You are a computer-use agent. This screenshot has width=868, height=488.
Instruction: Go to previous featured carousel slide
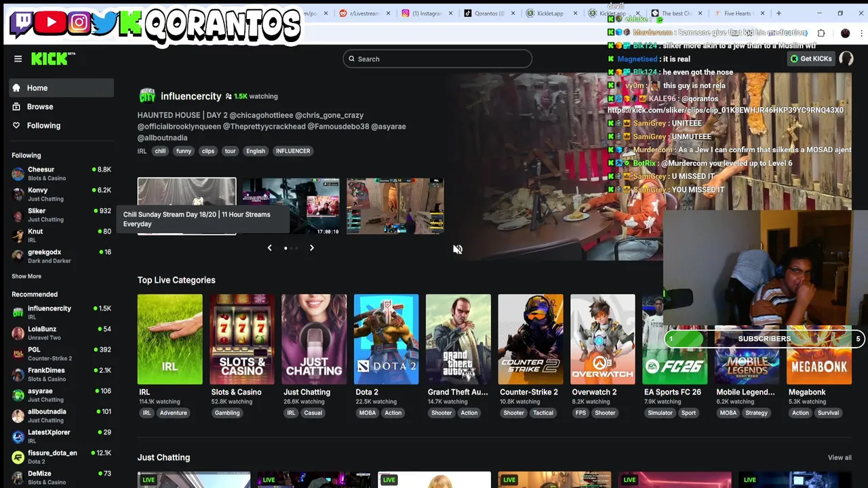pos(269,248)
